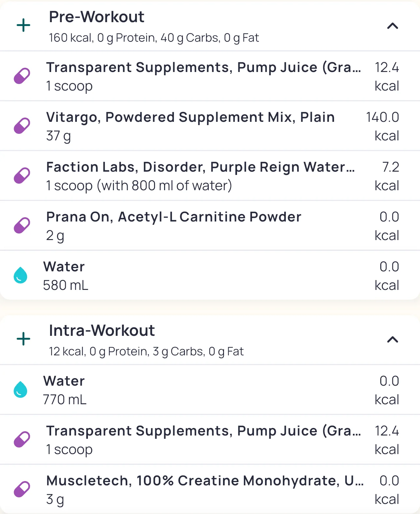The height and width of the screenshot is (514, 420).
Task: Click the 140.0 kcal value for Vitargo
Action: coord(383,126)
